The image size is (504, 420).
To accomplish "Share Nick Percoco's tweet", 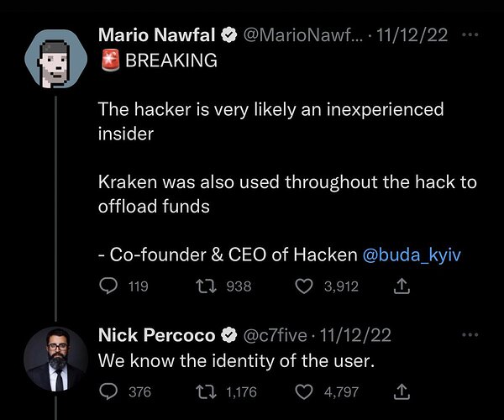I will tap(402, 392).
